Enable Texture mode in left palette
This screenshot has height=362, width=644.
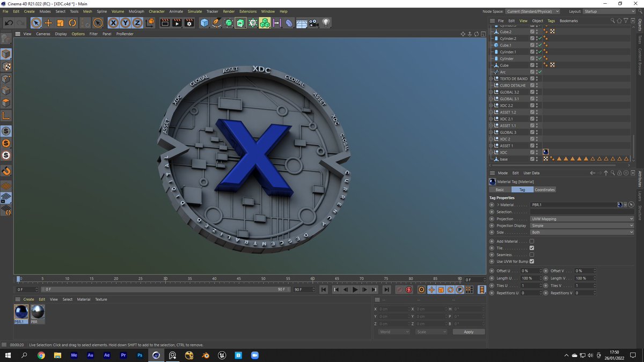6,67
